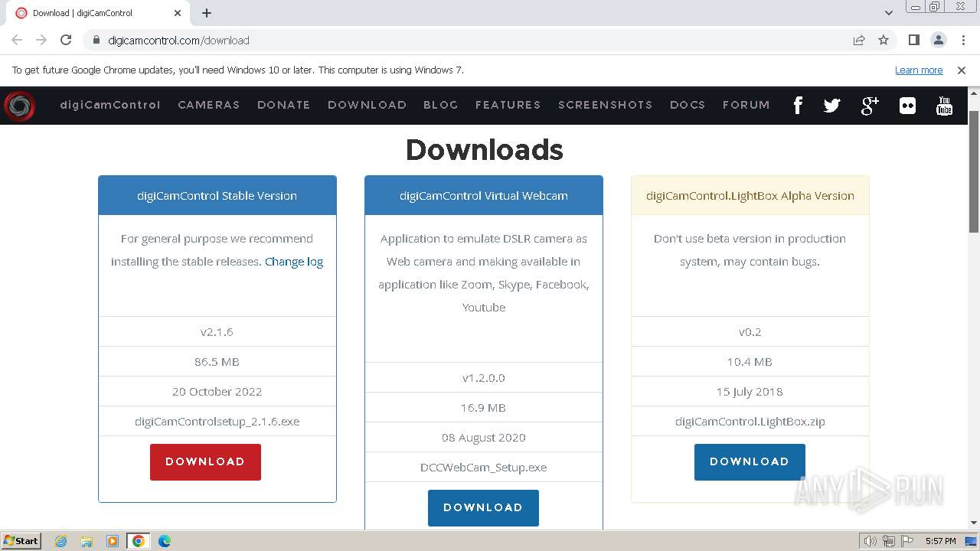Open the digiCamControl home menu item
980x551 pixels.
(x=110, y=105)
